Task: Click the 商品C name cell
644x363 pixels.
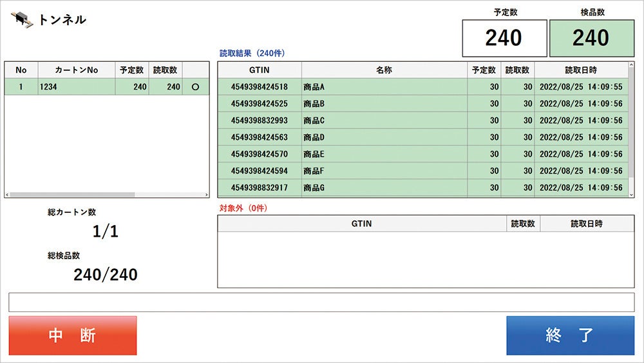Action: [384, 121]
